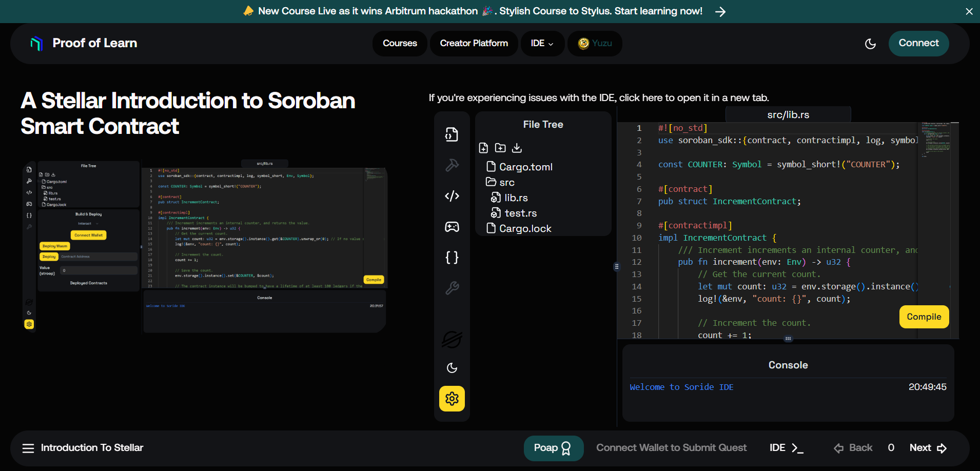Toggle IDE dark mode moon icon
This screenshot has width=980, height=471.
pos(452,368)
